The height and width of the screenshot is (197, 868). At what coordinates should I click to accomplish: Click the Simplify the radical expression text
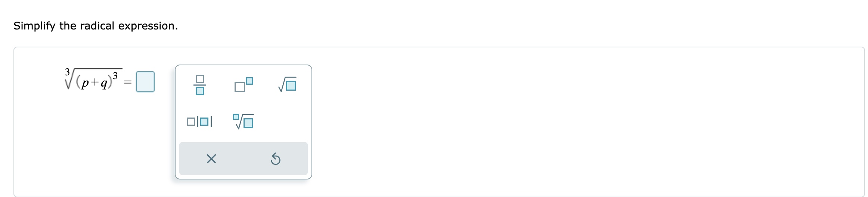tap(96, 26)
